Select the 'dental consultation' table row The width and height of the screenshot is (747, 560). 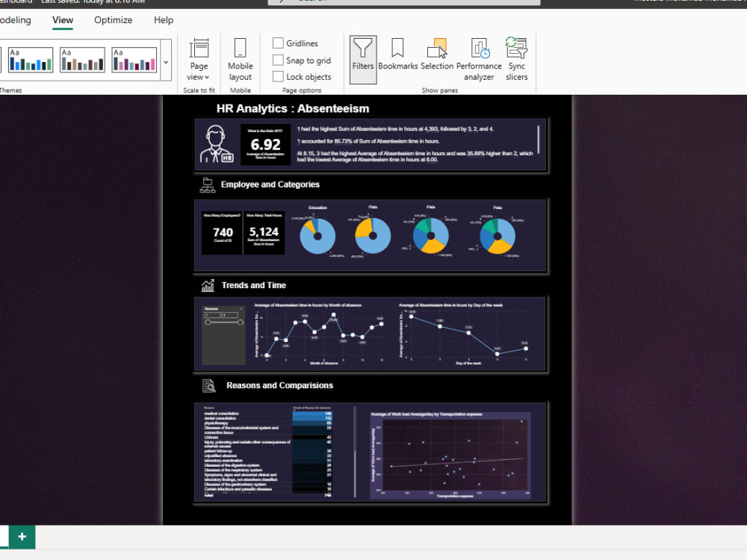pyautogui.click(x=267, y=418)
